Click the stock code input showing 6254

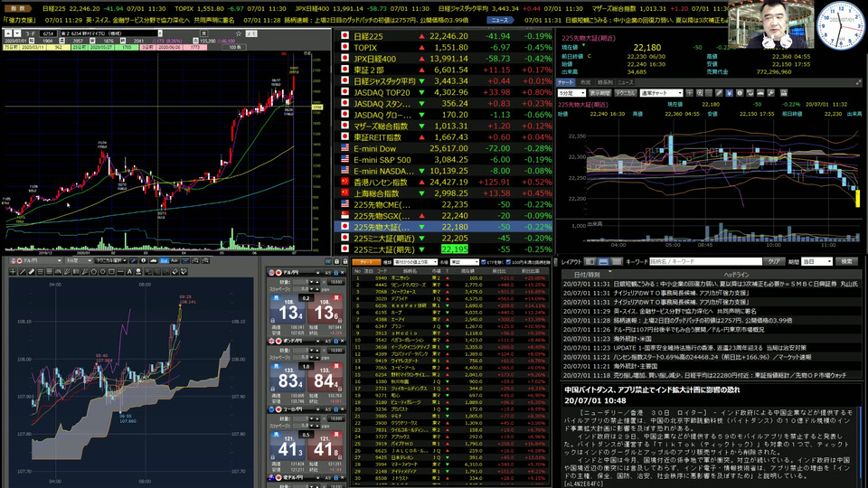tap(49, 33)
